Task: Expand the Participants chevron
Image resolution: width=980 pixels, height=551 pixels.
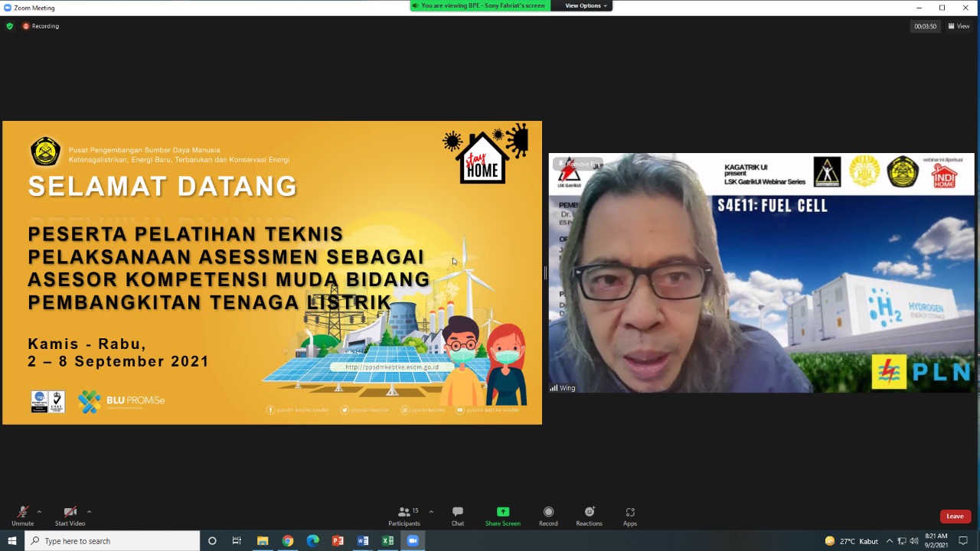Action: (430, 511)
